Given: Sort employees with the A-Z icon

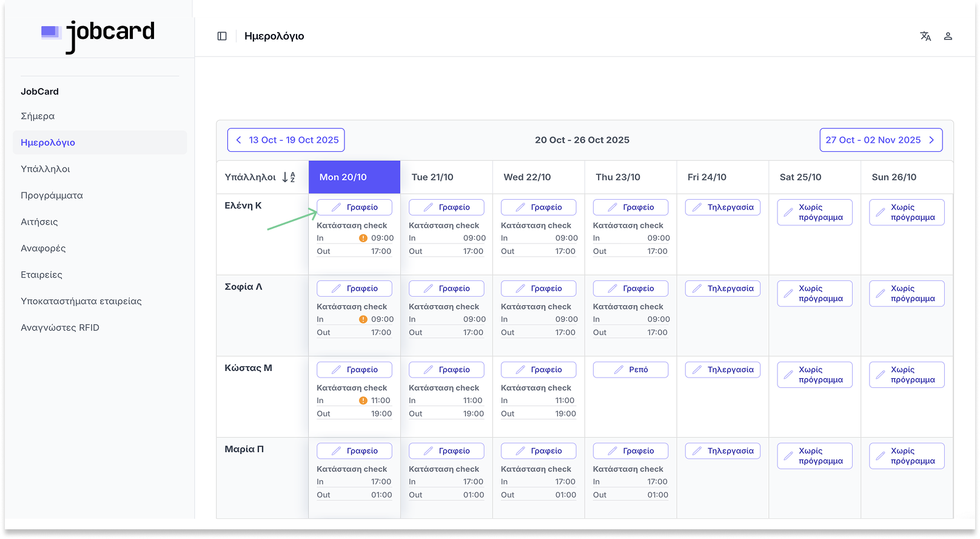Looking at the screenshot, I should point(289,177).
